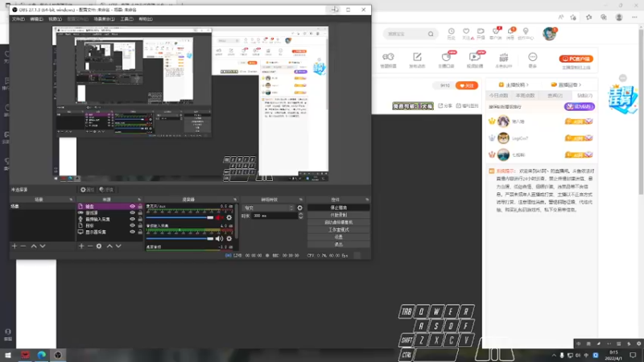The image size is (644, 362).
Task: Unmute 麦克风/Aux with the red speaker icon
Action: (219, 217)
